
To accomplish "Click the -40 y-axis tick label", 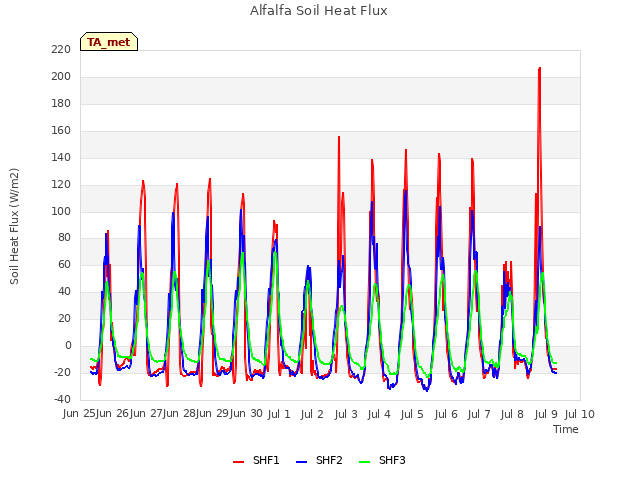I will point(62,400).
